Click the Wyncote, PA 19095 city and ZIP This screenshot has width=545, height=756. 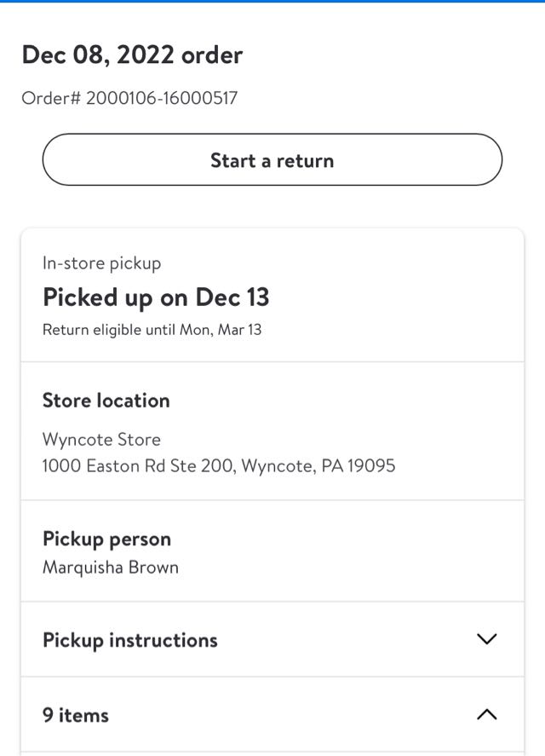click(318, 466)
